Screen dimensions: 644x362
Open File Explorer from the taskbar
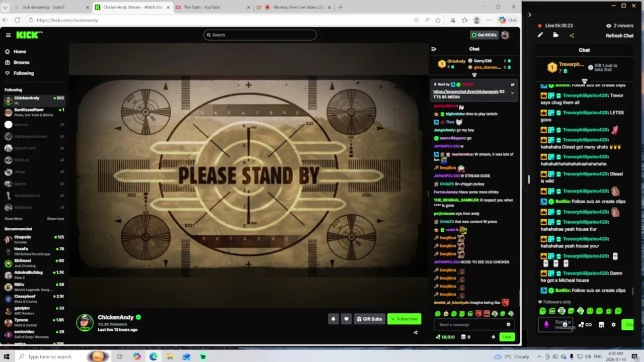170,356
